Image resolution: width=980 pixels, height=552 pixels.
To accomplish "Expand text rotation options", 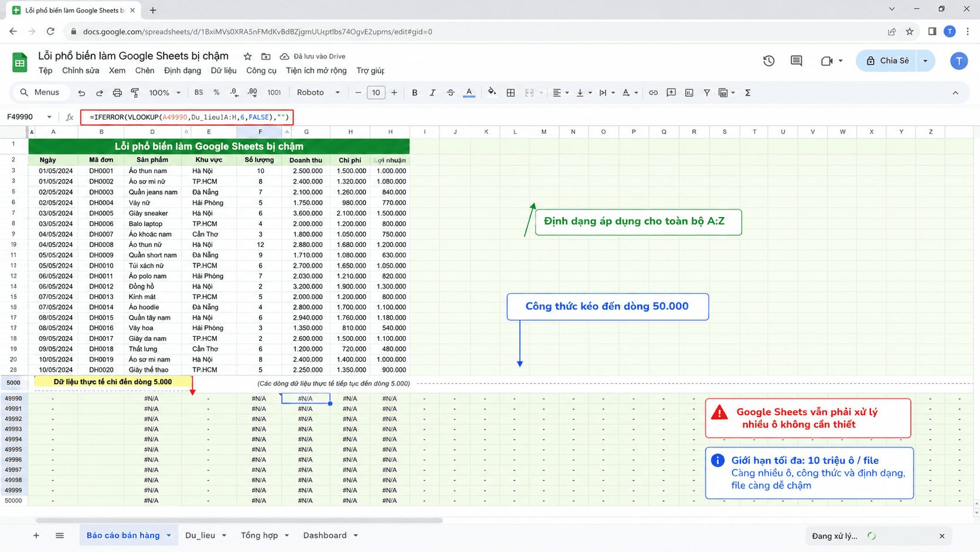I will 629,93.
